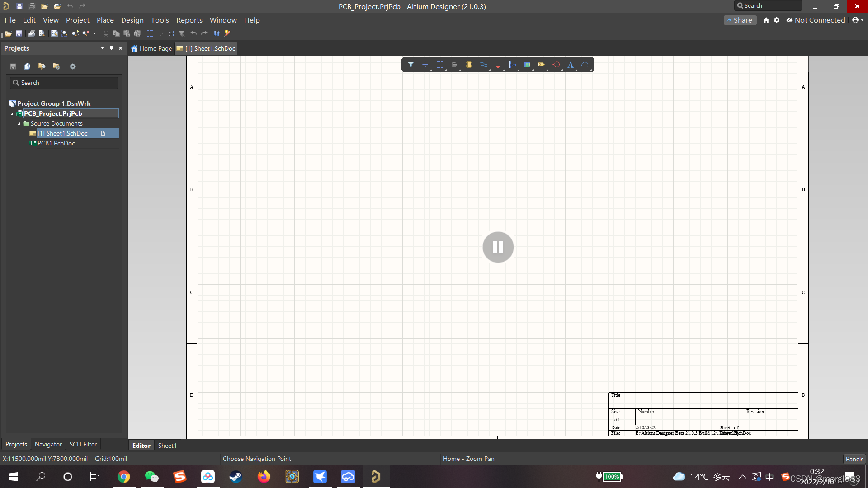Screen dimensions: 868x488
Task: Click the Place Text String A icon
Action: 571,65
